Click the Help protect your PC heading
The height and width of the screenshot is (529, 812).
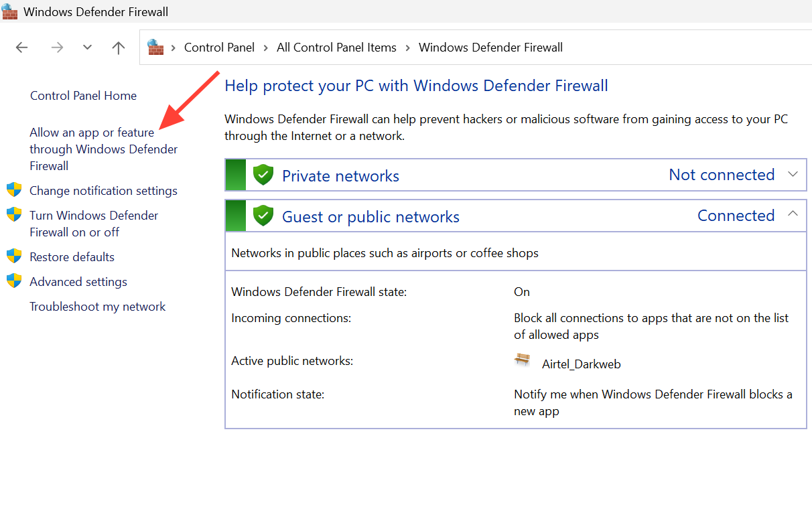[x=416, y=86]
